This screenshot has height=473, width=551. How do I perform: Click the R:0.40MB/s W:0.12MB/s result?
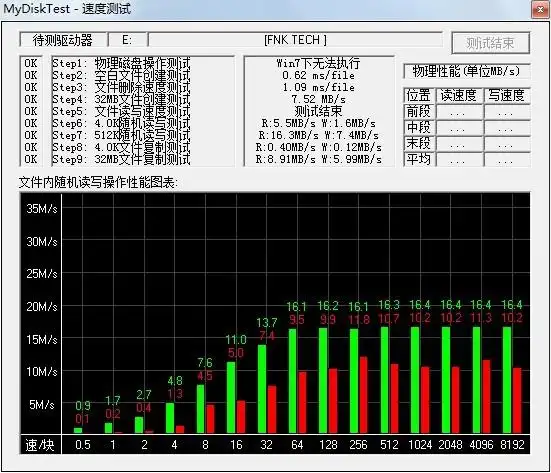[318, 147]
